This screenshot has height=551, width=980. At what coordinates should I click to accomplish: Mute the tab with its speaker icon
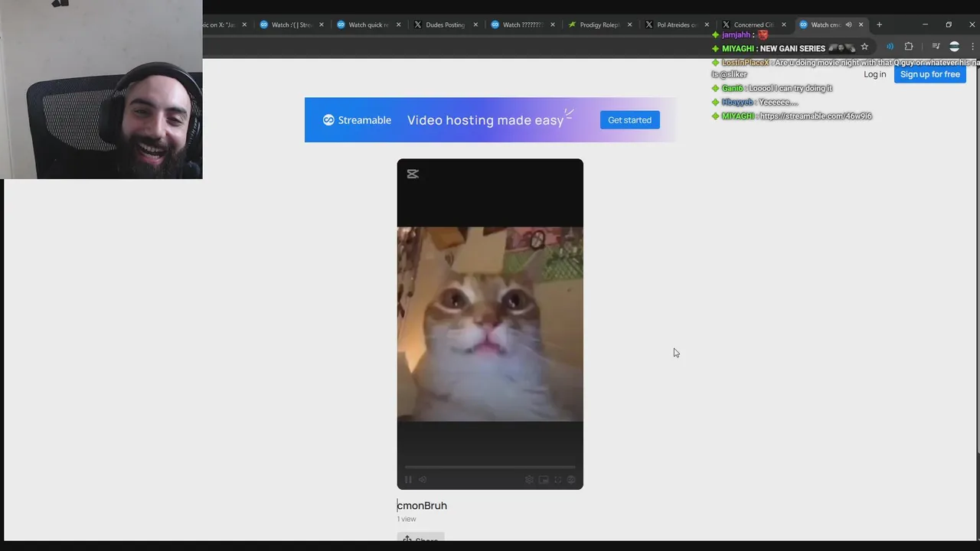point(848,24)
